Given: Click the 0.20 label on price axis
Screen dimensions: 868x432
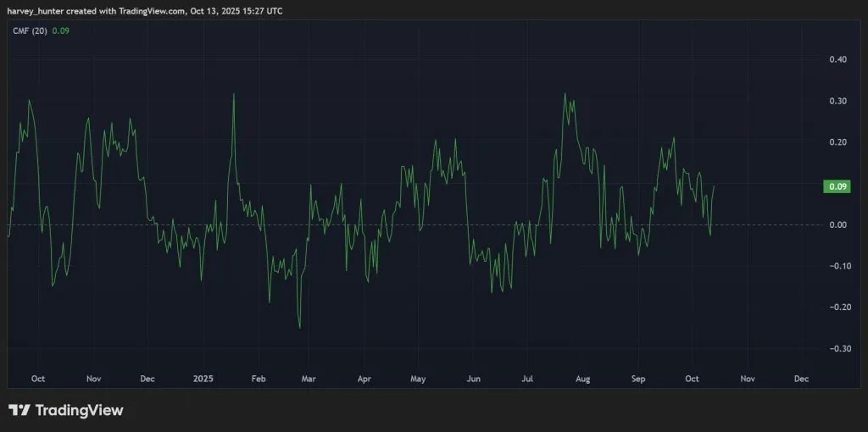Looking at the screenshot, I should (837, 142).
